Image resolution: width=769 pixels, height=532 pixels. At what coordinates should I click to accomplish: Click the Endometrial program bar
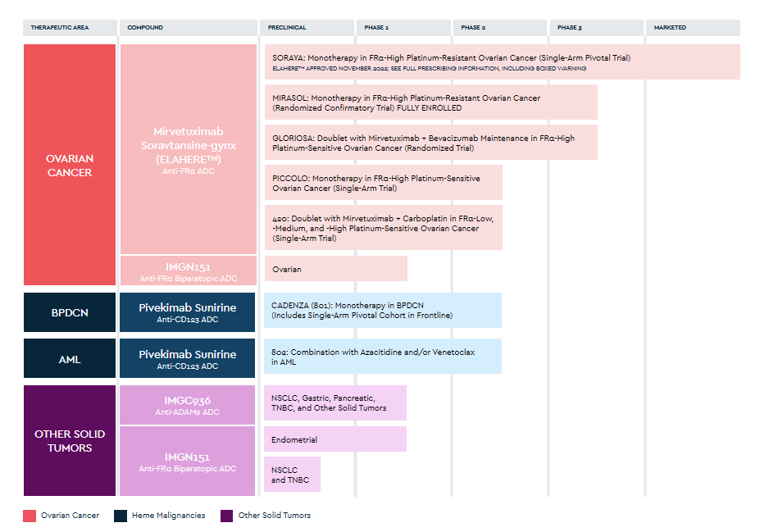(x=335, y=439)
